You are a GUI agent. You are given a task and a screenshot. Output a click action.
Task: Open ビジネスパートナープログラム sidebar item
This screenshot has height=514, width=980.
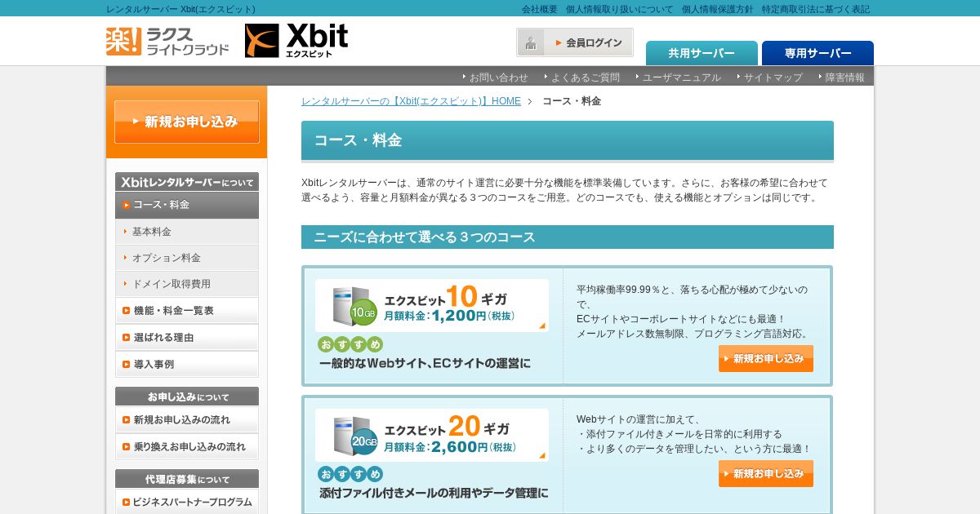pyautogui.click(x=187, y=502)
